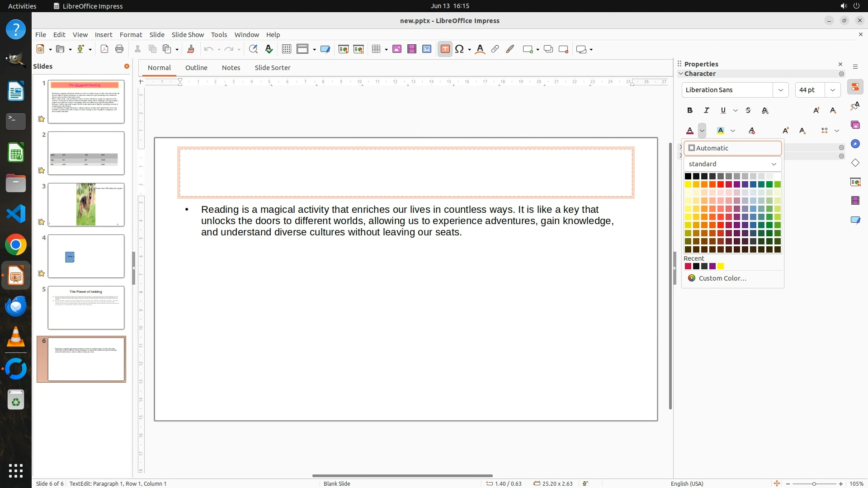Open the font size dropdown
Image resolution: width=868 pixels, height=488 pixels.
832,90
